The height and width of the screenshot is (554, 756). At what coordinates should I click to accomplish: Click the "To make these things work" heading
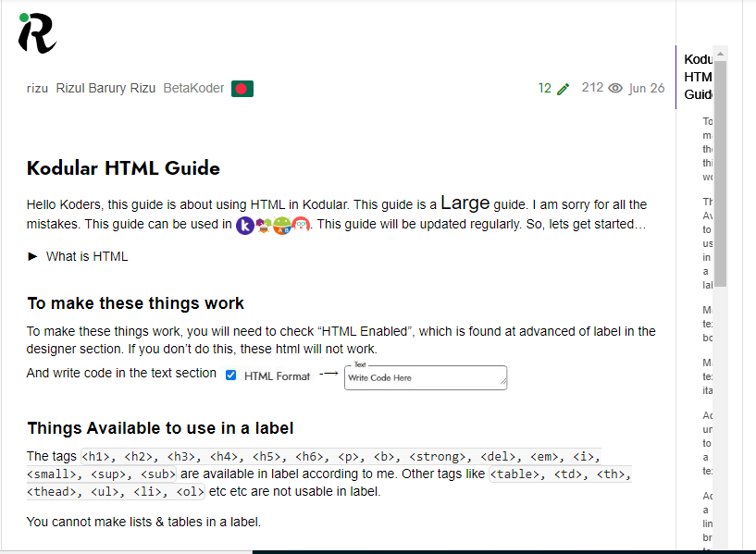(x=135, y=303)
